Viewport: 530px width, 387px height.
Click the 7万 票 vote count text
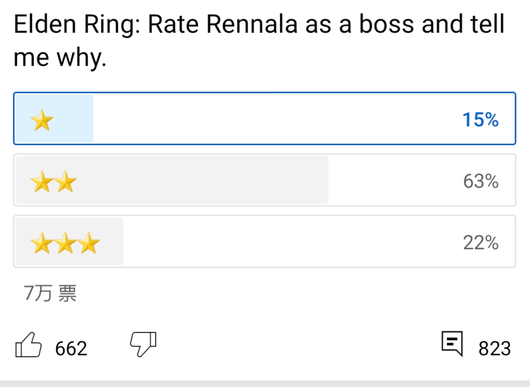click(x=50, y=293)
